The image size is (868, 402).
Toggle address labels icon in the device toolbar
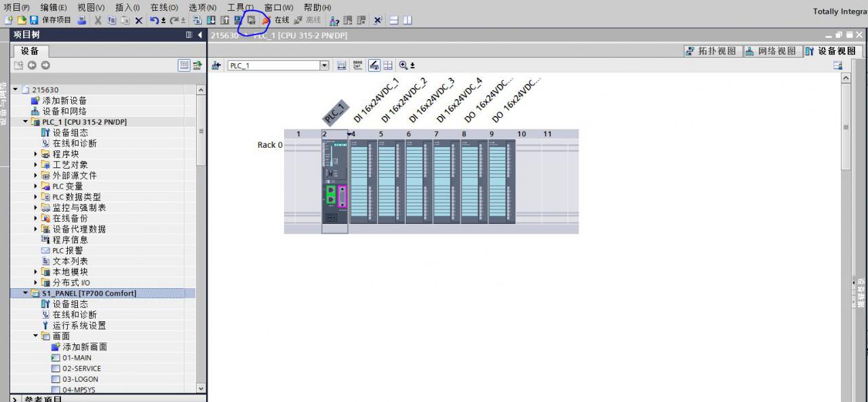[374, 65]
